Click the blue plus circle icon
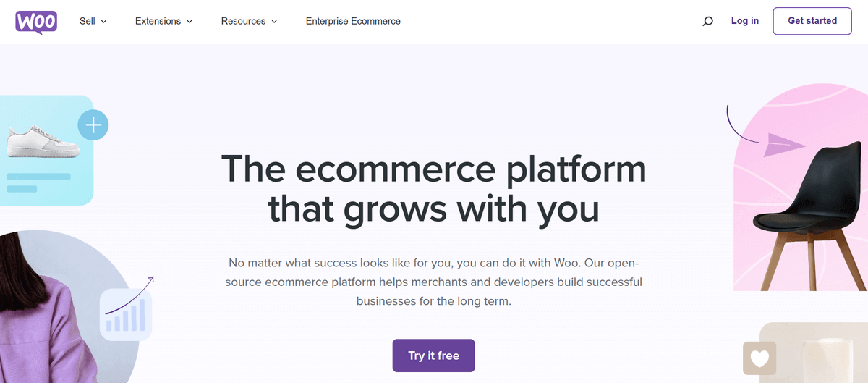 coord(93,126)
